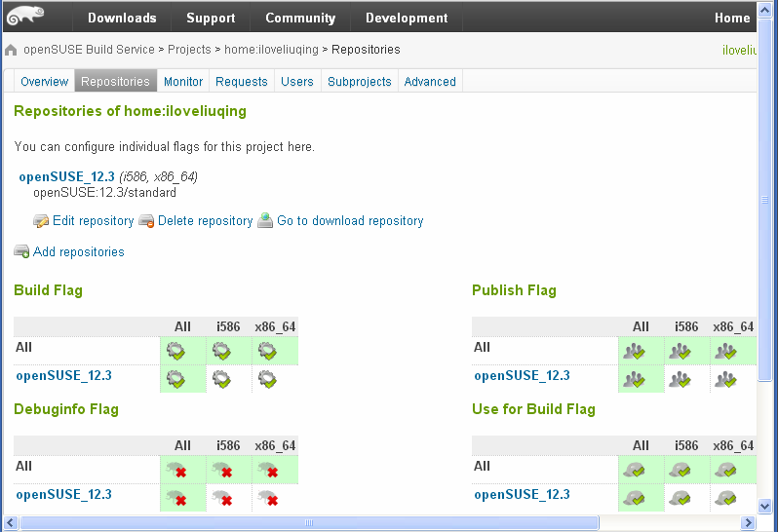This screenshot has width=778, height=532.
Task: Toggle Debuginfo Flag All row i586
Action: point(221,470)
